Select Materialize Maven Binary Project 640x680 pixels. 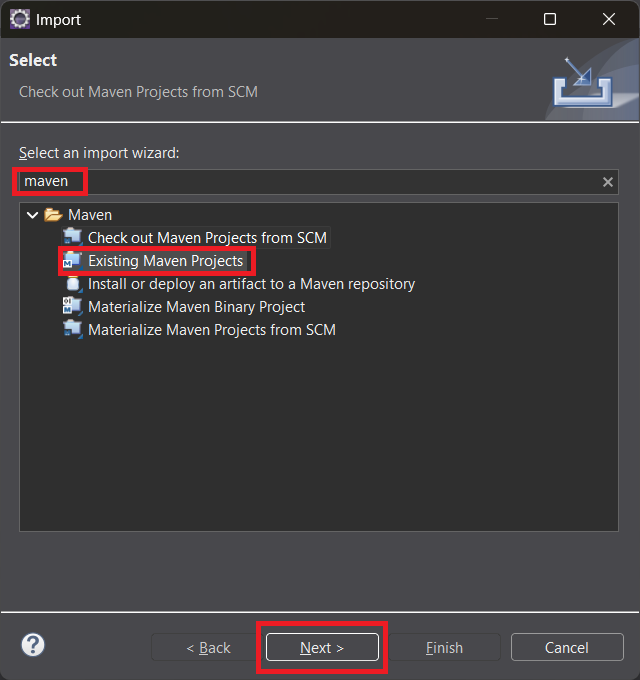(x=196, y=307)
